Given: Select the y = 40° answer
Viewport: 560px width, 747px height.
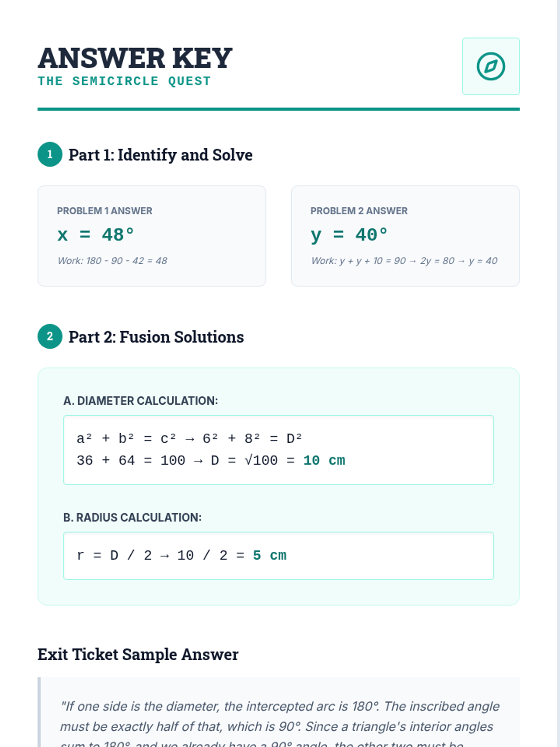Looking at the screenshot, I should (x=349, y=235).
